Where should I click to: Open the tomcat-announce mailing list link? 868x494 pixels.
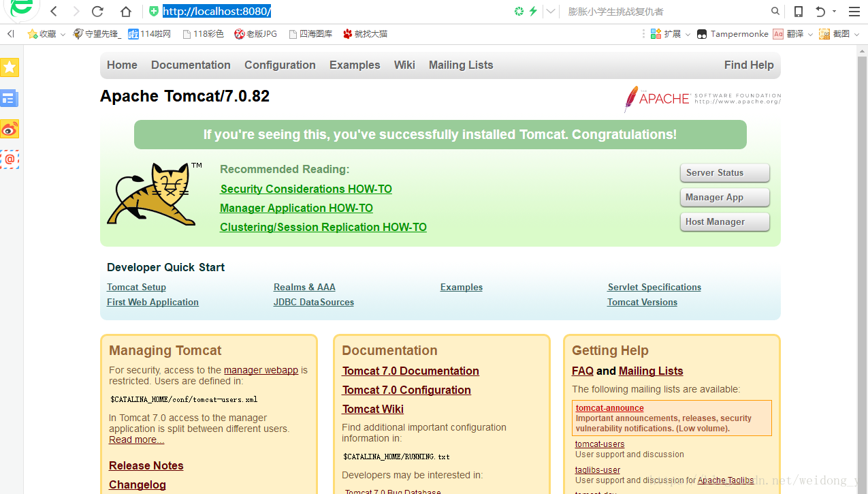click(x=610, y=408)
